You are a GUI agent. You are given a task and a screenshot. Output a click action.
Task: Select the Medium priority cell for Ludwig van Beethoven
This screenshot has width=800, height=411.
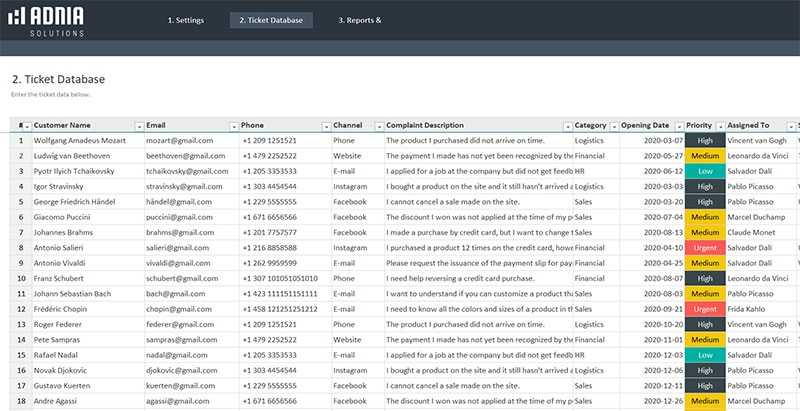(x=705, y=156)
